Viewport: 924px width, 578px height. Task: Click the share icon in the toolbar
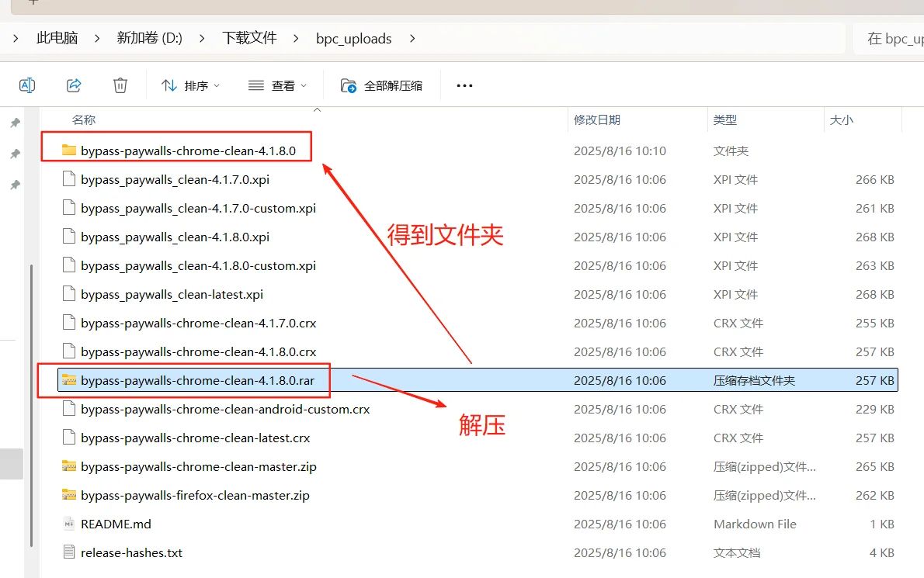tap(74, 85)
